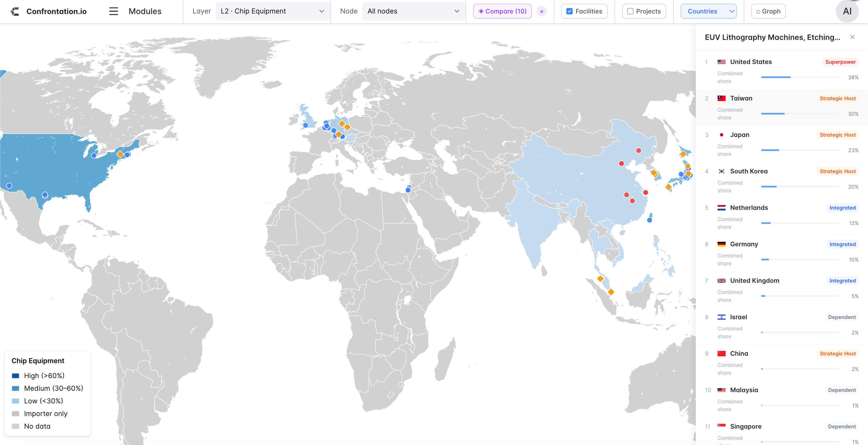Image resolution: width=868 pixels, height=445 pixels.
Task: Select Singapore in the country list
Action: click(782, 431)
